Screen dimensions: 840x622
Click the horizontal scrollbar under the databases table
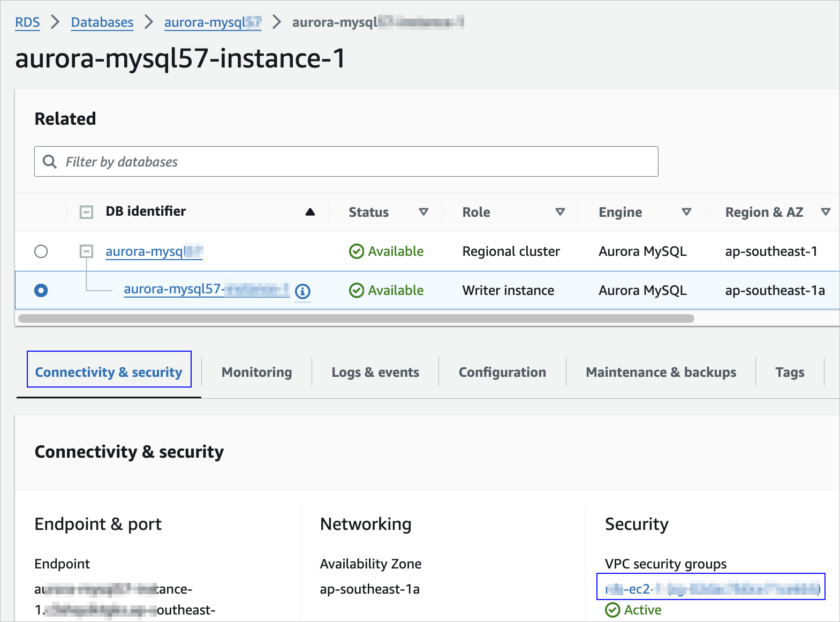click(x=356, y=318)
